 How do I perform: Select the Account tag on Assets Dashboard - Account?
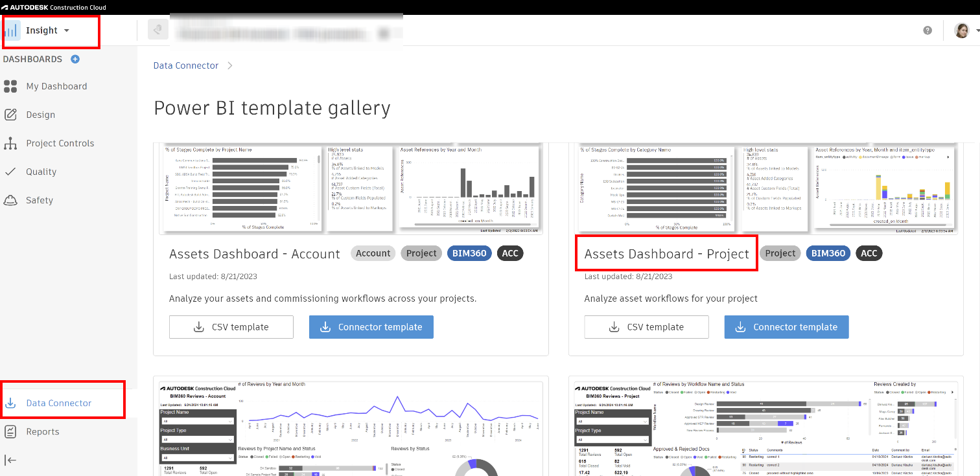click(373, 253)
